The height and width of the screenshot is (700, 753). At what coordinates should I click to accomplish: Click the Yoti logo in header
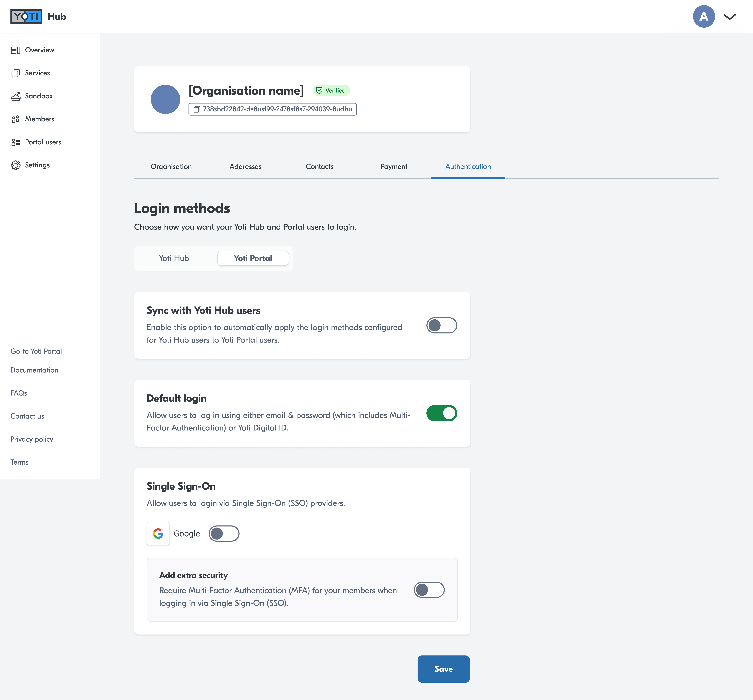tap(26, 16)
